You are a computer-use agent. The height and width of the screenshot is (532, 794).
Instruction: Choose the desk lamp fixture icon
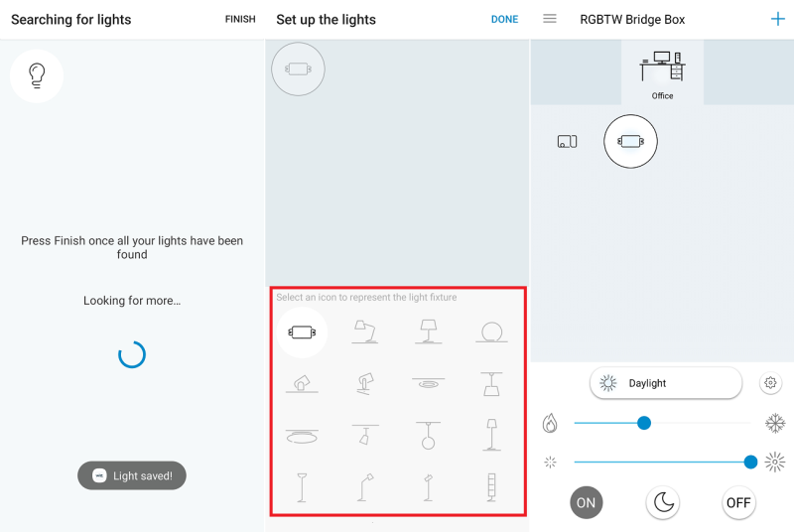click(x=365, y=332)
